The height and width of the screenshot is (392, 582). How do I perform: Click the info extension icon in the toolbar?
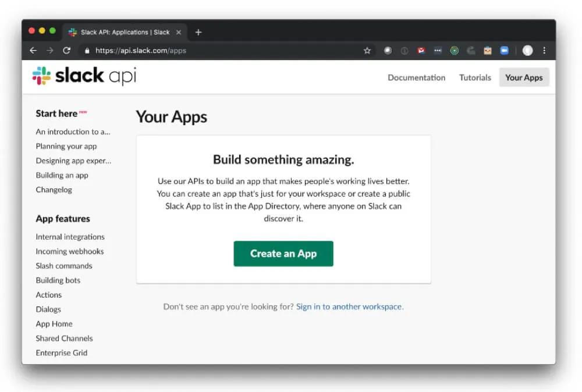pyautogui.click(x=405, y=51)
